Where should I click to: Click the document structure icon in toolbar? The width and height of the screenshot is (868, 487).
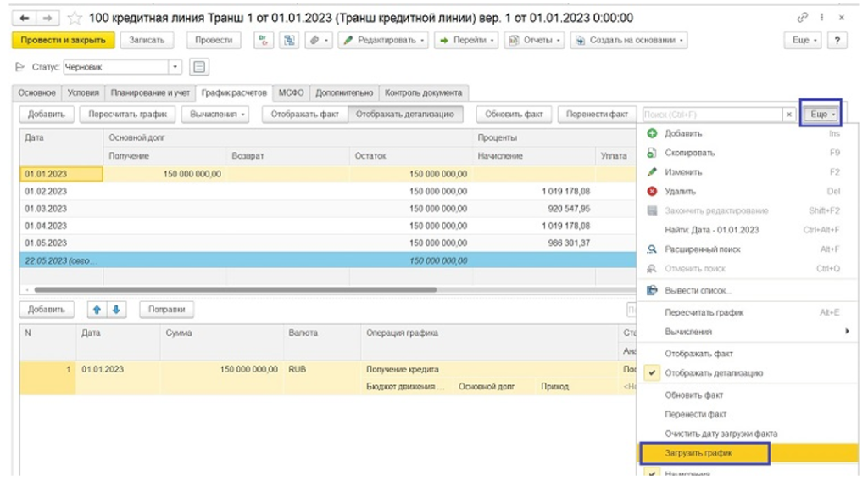point(289,40)
